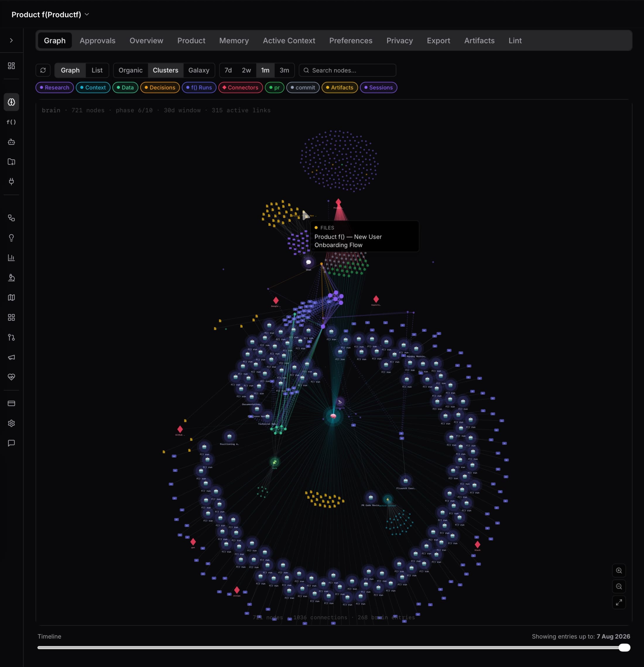The height and width of the screenshot is (667, 644).
Task: Click the central brain node in graph
Action: (333, 416)
